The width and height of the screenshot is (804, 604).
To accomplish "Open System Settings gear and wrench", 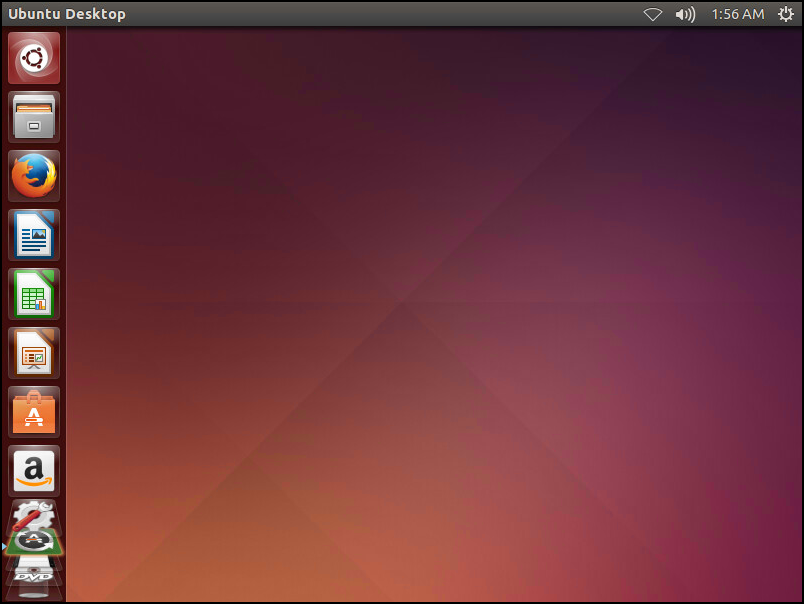I will [34, 515].
